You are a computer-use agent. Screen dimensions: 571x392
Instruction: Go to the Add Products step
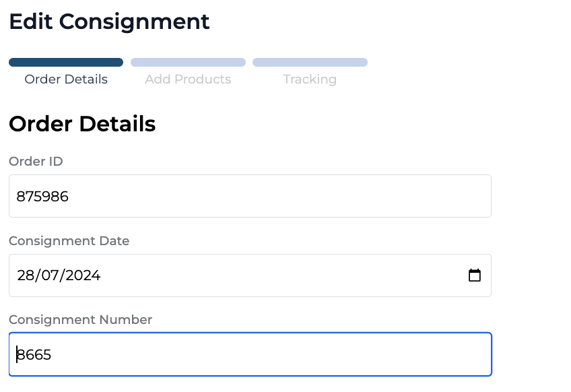click(188, 79)
